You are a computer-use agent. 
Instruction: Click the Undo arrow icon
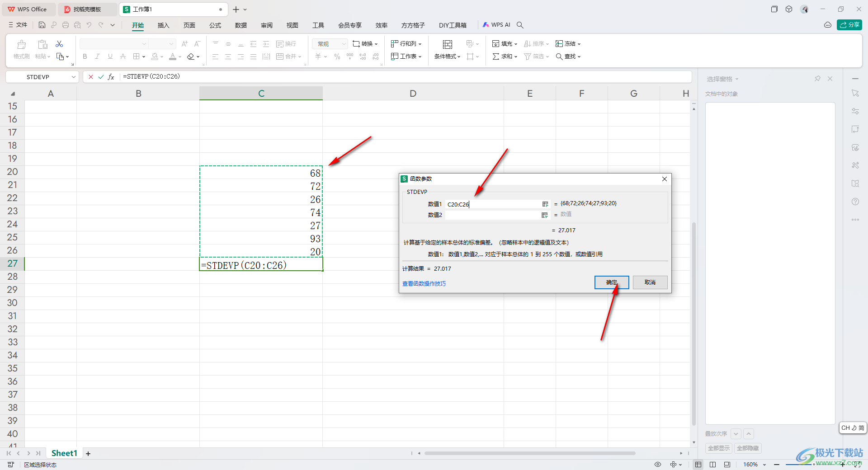point(89,25)
